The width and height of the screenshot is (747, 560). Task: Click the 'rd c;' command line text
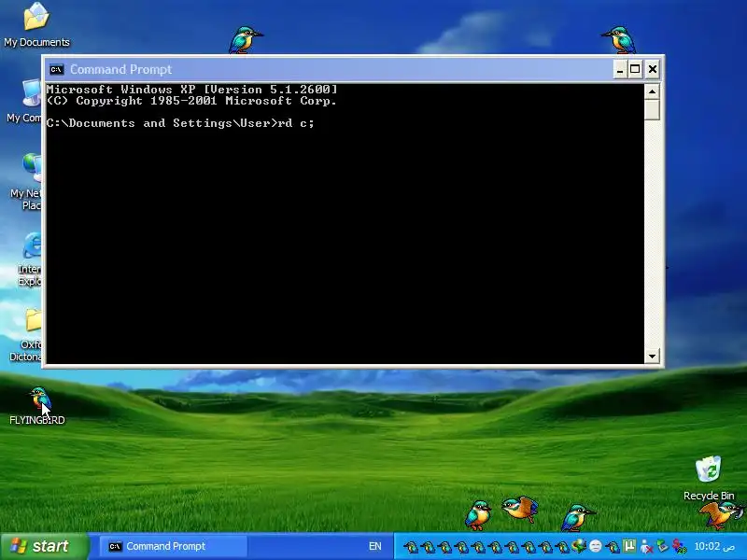pyautogui.click(x=296, y=123)
